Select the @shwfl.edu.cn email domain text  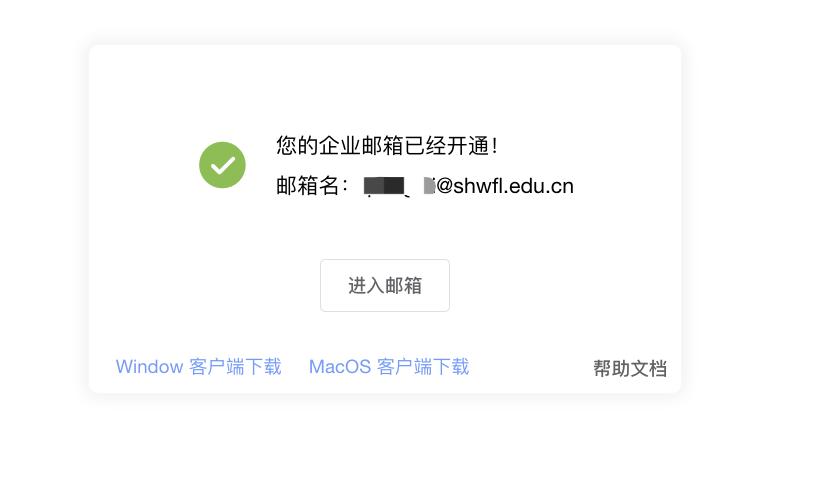[505, 186]
